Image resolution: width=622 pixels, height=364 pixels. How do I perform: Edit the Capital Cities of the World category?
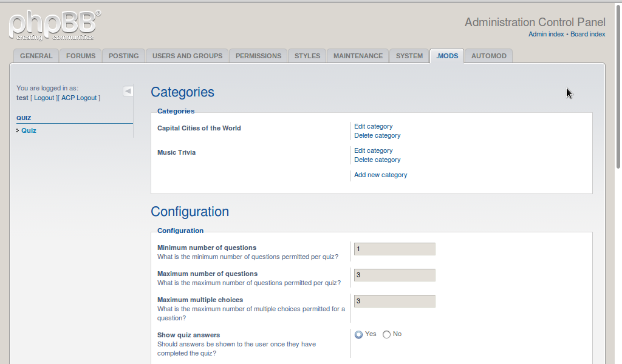coord(373,126)
